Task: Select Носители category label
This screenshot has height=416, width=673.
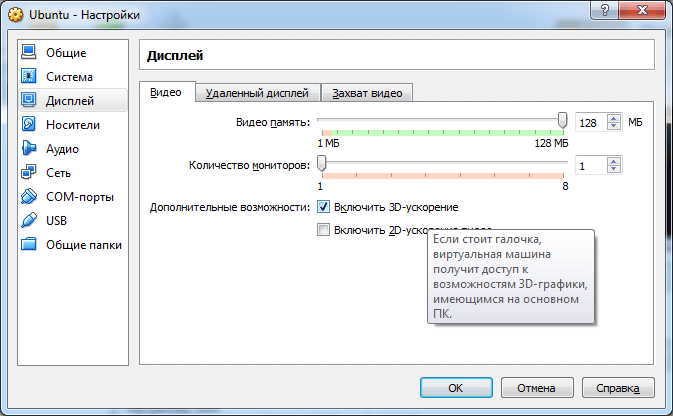Action: pos(73,125)
